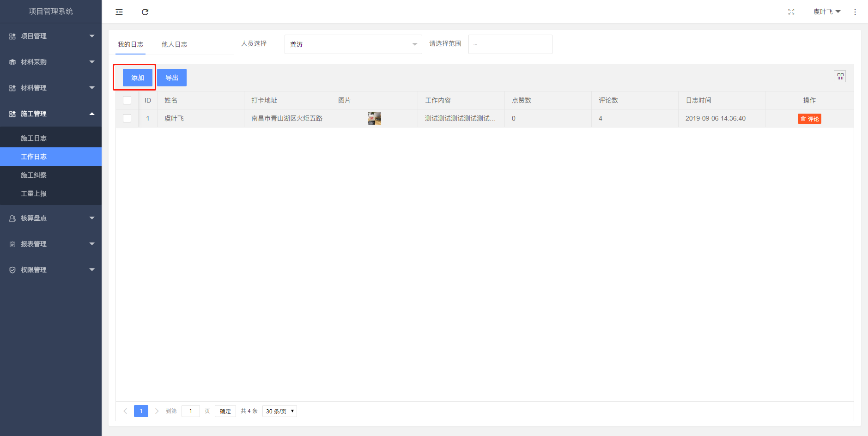Expand 报表管理 menu arrow
The image size is (868, 436).
click(92, 244)
